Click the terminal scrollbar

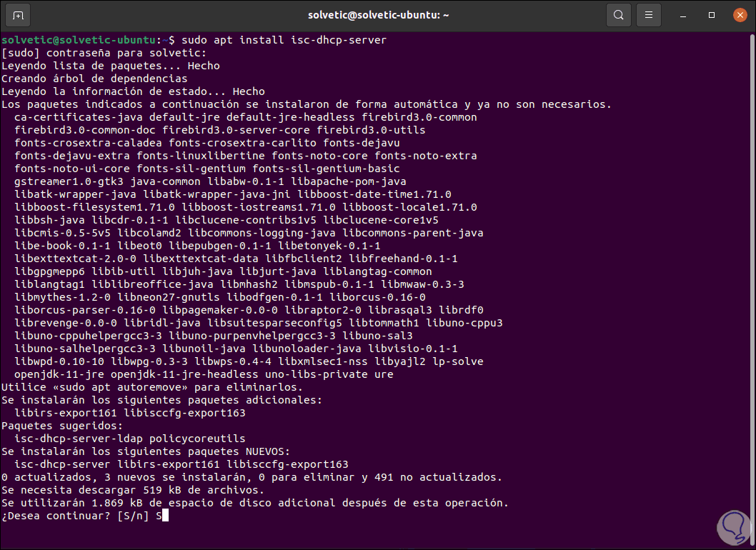(x=752, y=289)
